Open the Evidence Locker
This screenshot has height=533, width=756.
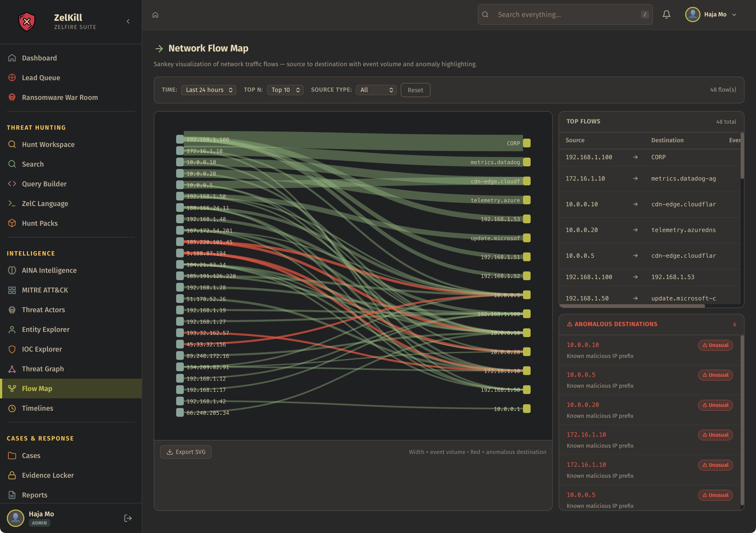[48, 475]
